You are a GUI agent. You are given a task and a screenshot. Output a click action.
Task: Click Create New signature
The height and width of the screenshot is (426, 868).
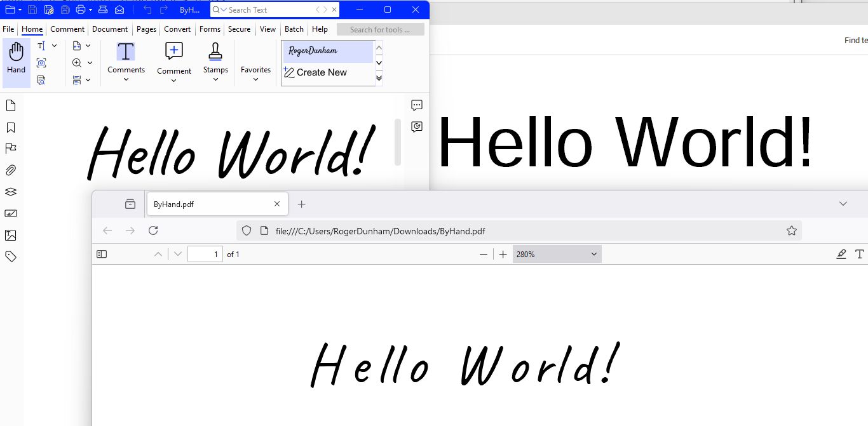point(328,72)
